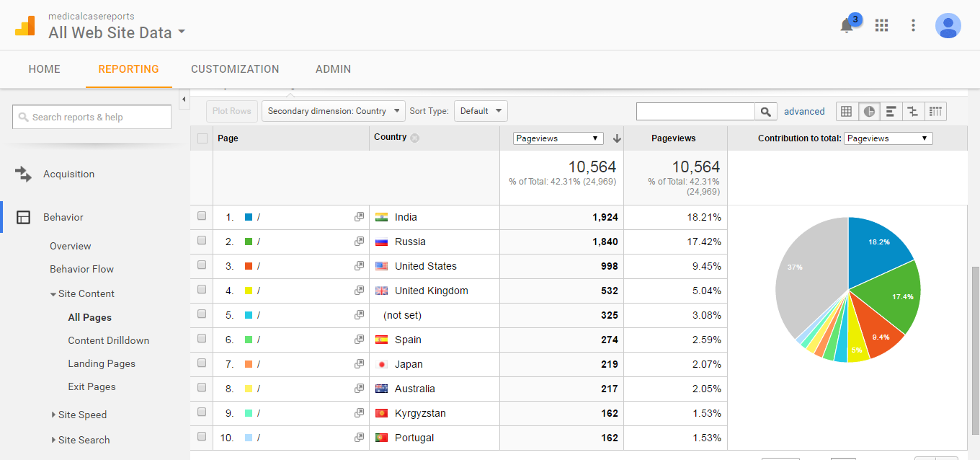Open United States row page link icon

pyautogui.click(x=359, y=266)
